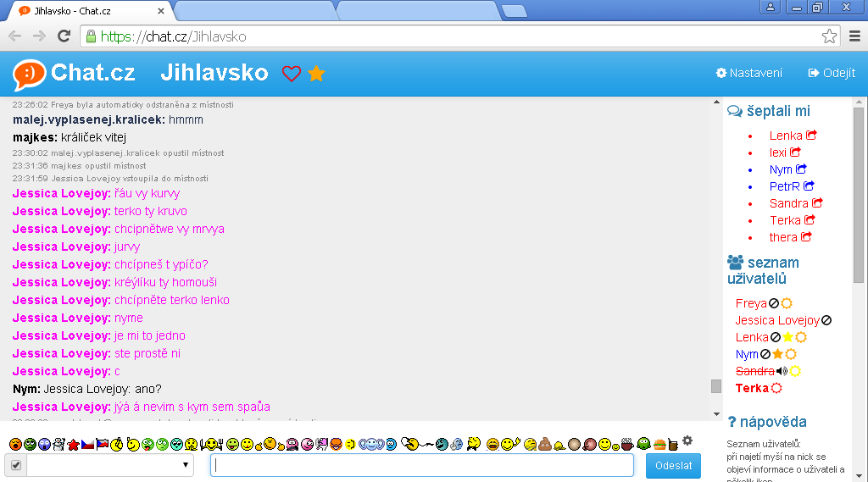Click the share icon next to thera
The height and width of the screenshot is (482, 868).
point(806,237)
